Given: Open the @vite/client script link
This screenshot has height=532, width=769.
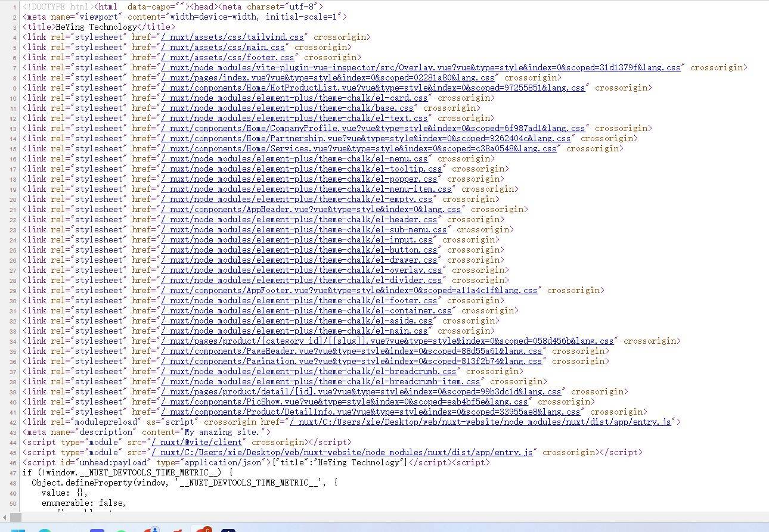Looking at the screenshot, I should (197, 442).
